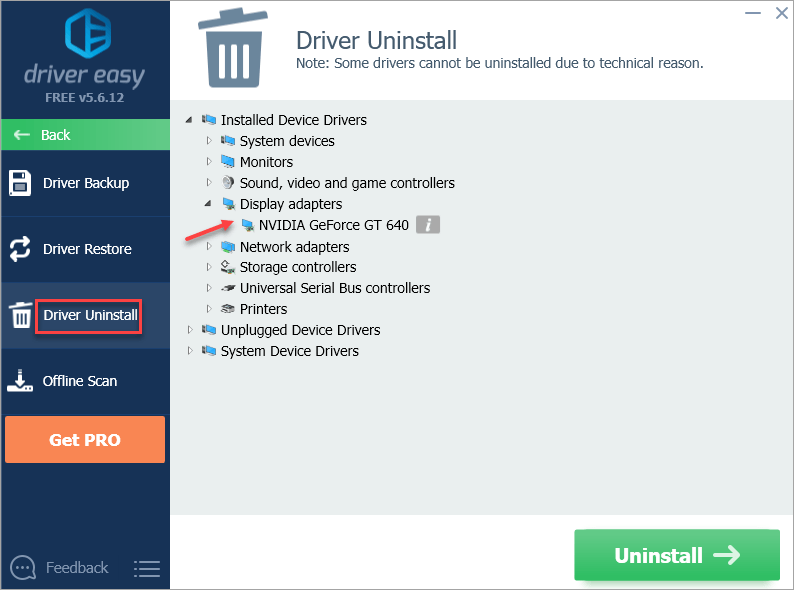Click the Sound, video and game controllers speaker icon

tap(228, 182)
